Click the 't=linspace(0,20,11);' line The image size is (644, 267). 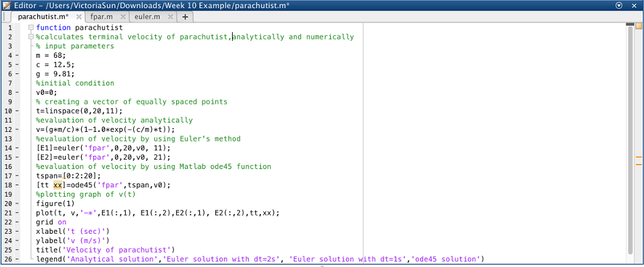(79, 111)
